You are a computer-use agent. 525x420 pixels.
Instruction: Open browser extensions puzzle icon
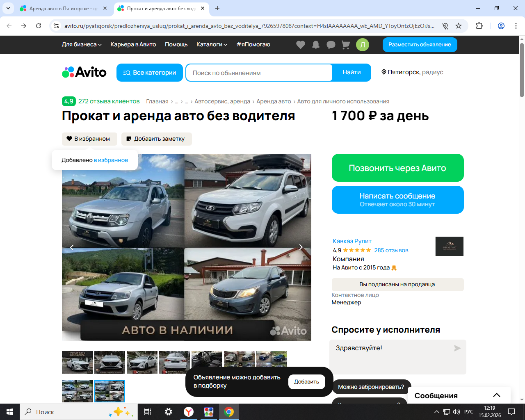[479, 26]
